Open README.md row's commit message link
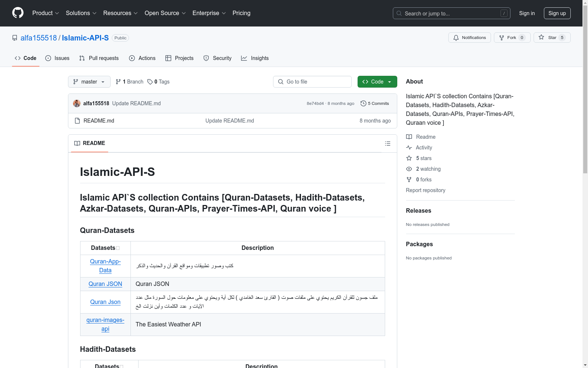The height and width of the screenshot is (368, 588). click(230, 121)
